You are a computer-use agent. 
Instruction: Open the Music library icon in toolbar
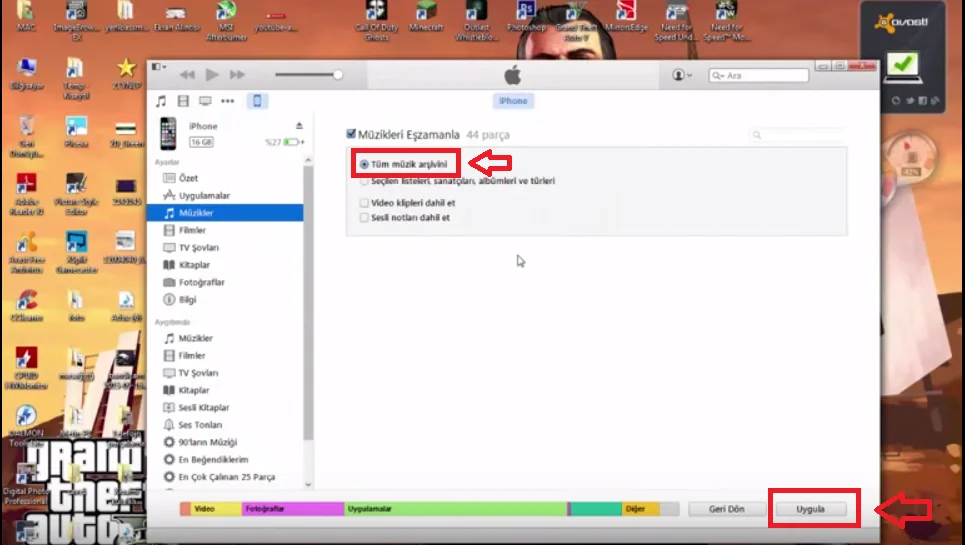(161, 101)
